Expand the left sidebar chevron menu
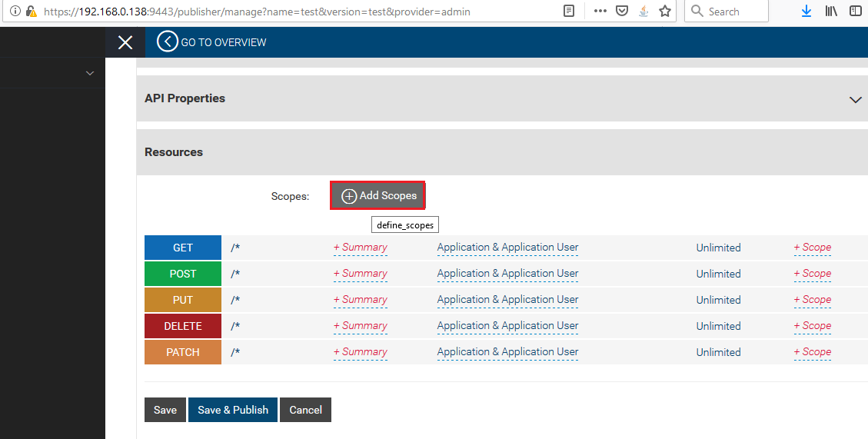The height and width of the screenshot is (439, 868). [x=90, y=73]
